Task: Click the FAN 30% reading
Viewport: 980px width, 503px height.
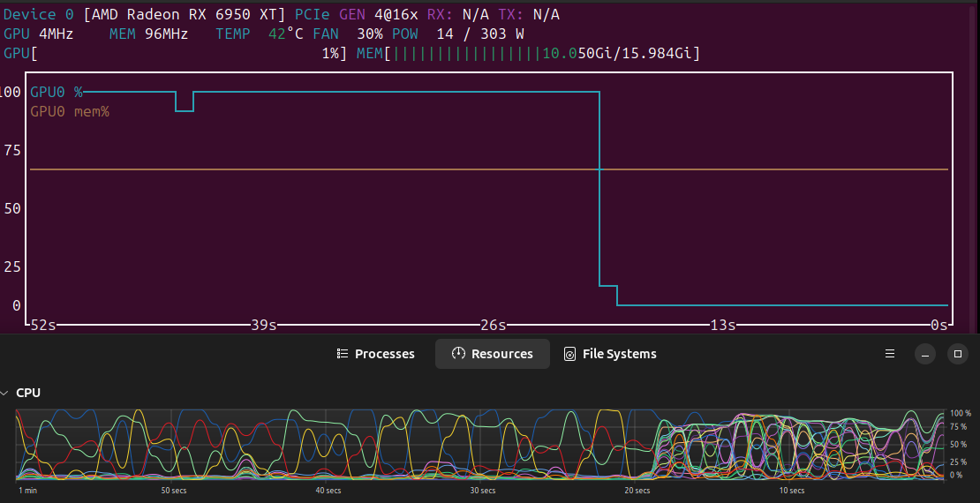Action: (x=348, y=34)
